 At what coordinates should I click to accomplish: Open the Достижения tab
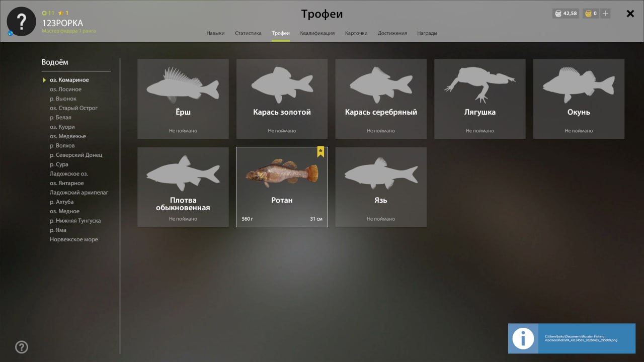click(x=392, y=33)
